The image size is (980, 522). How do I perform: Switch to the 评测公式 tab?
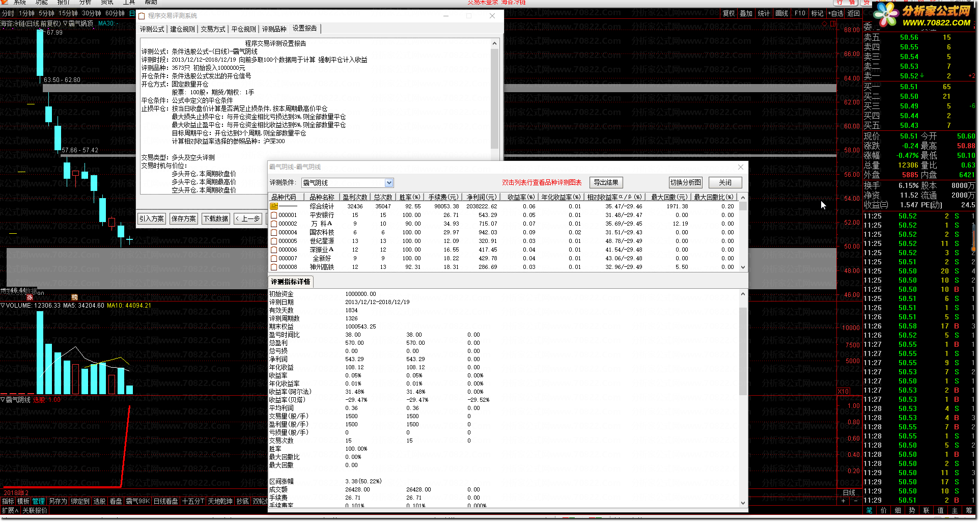(152, 30)
